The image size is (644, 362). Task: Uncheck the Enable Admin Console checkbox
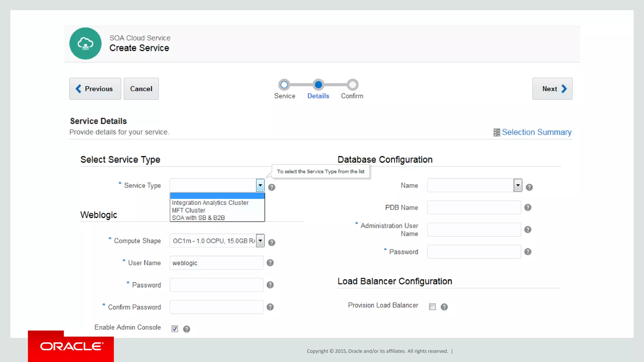click(175, 329)
